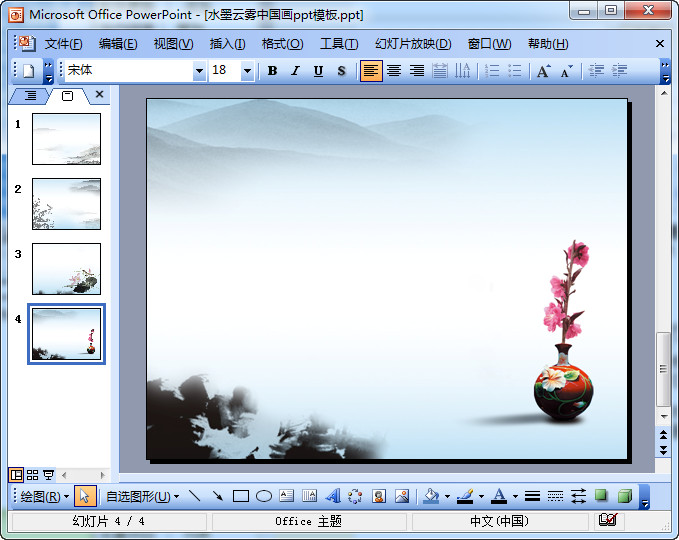The image size is (679, 540).
Task: Select slide 3 thumbnail
Action: 66,269
